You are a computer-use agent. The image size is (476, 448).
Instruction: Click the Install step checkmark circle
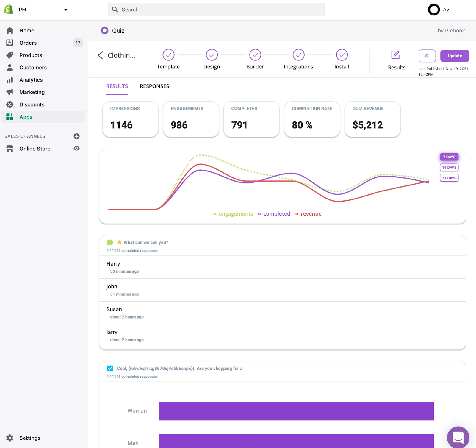point(342,55)
